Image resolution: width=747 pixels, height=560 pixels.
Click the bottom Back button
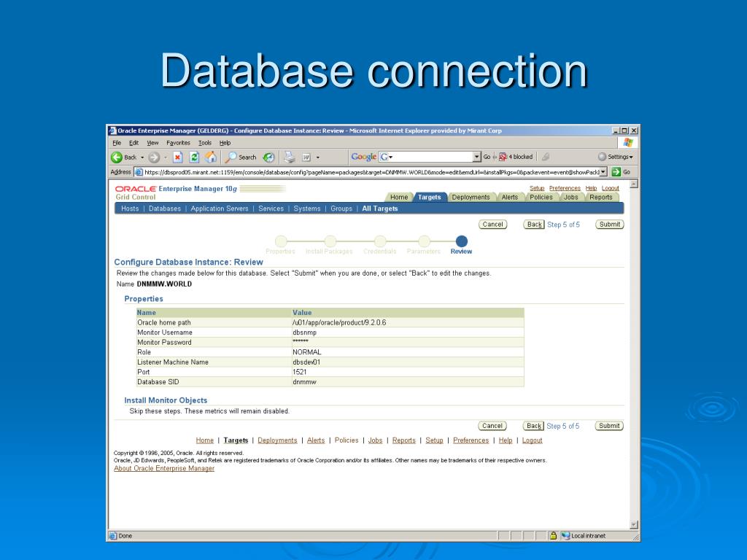533,426
